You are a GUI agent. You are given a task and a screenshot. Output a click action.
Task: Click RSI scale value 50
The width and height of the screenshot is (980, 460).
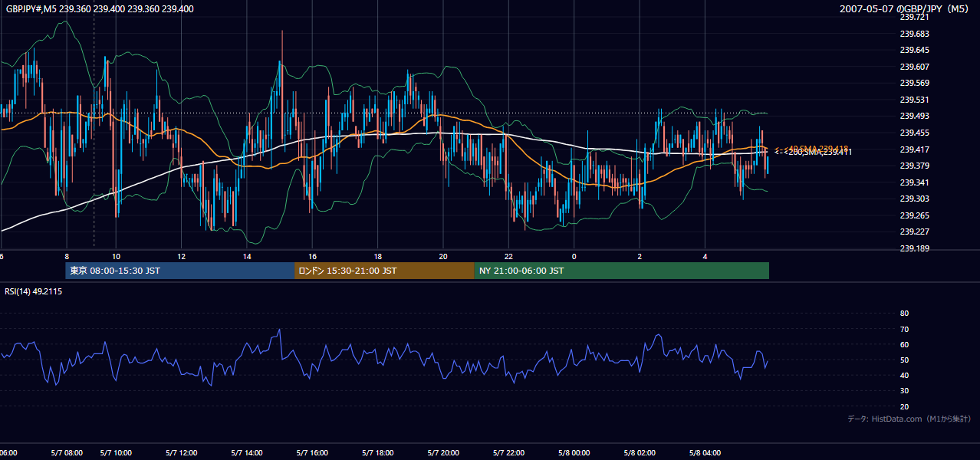[x=904, y=360]
